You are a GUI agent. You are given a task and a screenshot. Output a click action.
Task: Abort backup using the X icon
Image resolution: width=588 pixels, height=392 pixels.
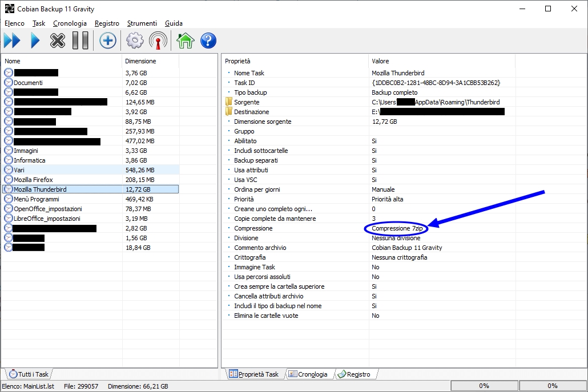click(x=58, y=41)
